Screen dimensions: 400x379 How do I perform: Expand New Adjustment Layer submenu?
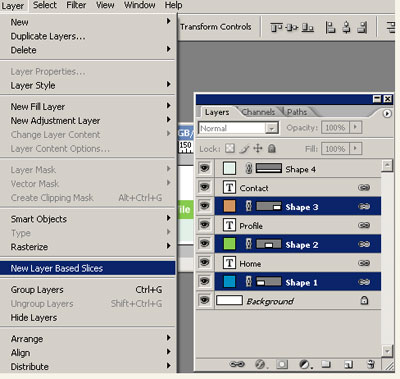(x=169, y=120)
